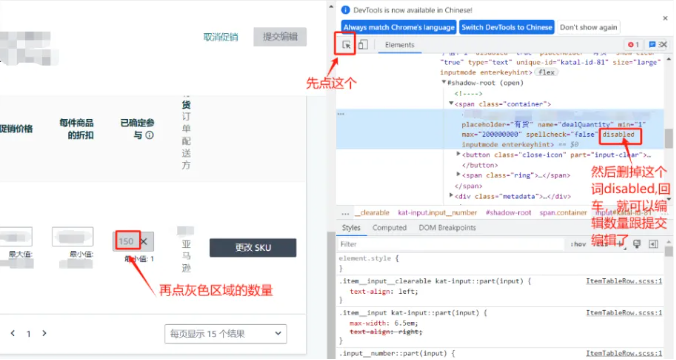
Task: Click breadcrumb span.container
Action: (x=563, y=213)
